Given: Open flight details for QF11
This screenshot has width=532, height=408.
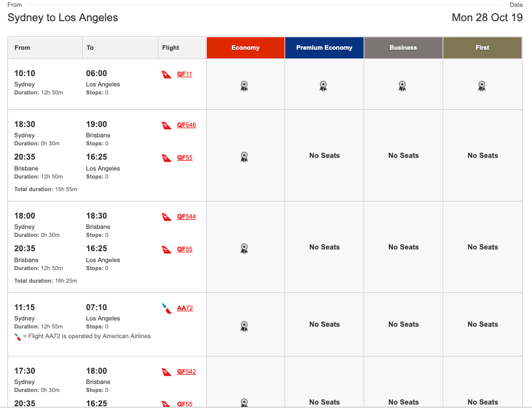Looking at the screenshot, I should tap(184, 74).
